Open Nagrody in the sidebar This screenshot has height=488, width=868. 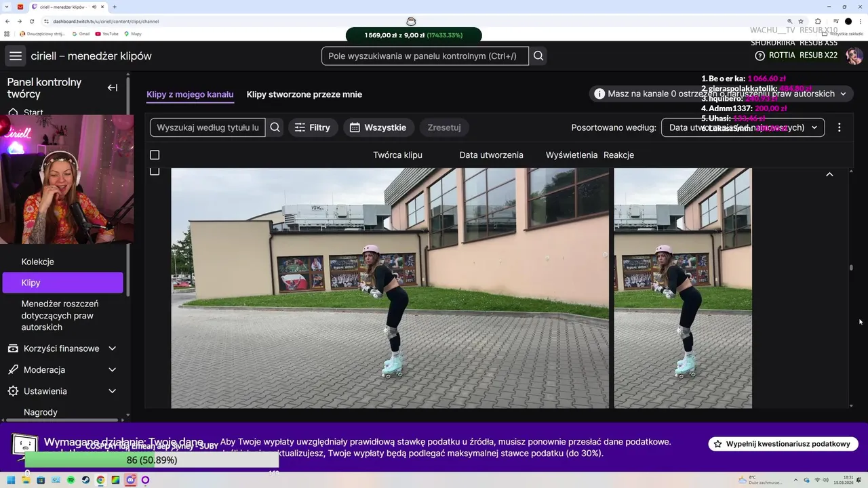(40, 412)
